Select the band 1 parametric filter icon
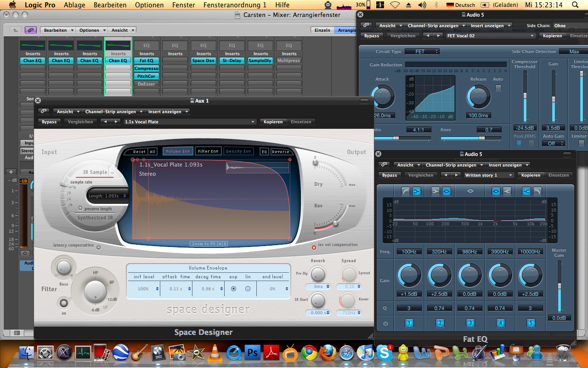Screen dimensions: 588x368 pos(416,191)
